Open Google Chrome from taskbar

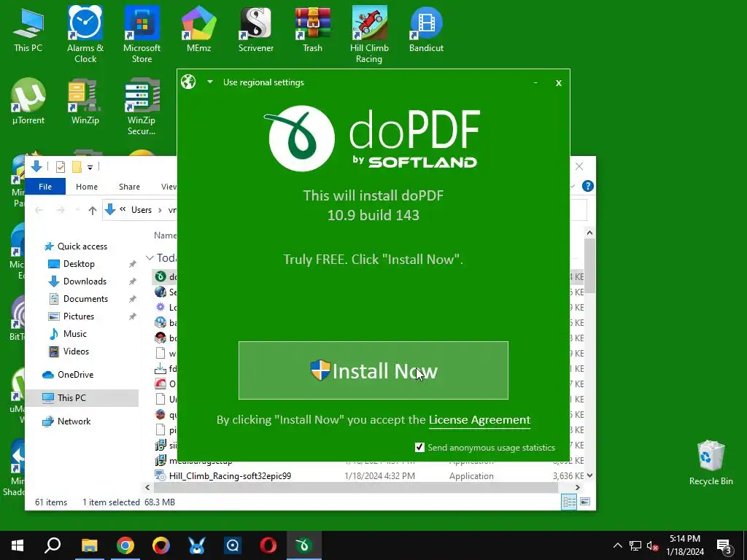[x=125, y=545]
